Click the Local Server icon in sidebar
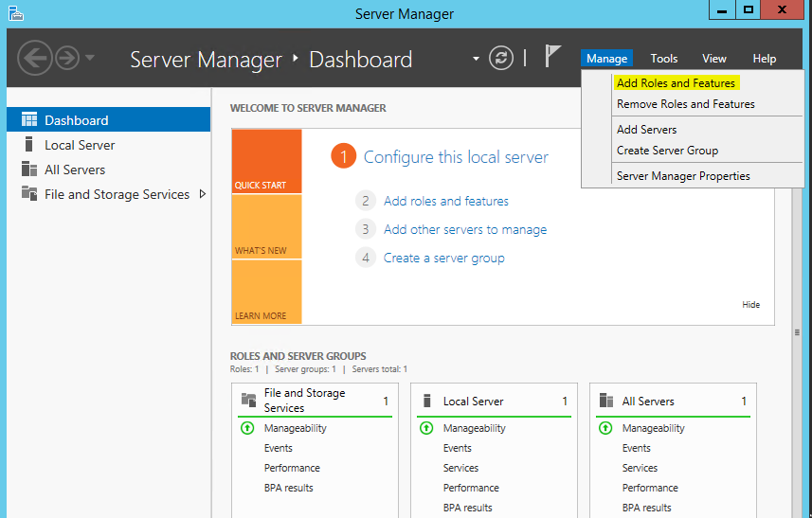812x518 pixels. 29,144
